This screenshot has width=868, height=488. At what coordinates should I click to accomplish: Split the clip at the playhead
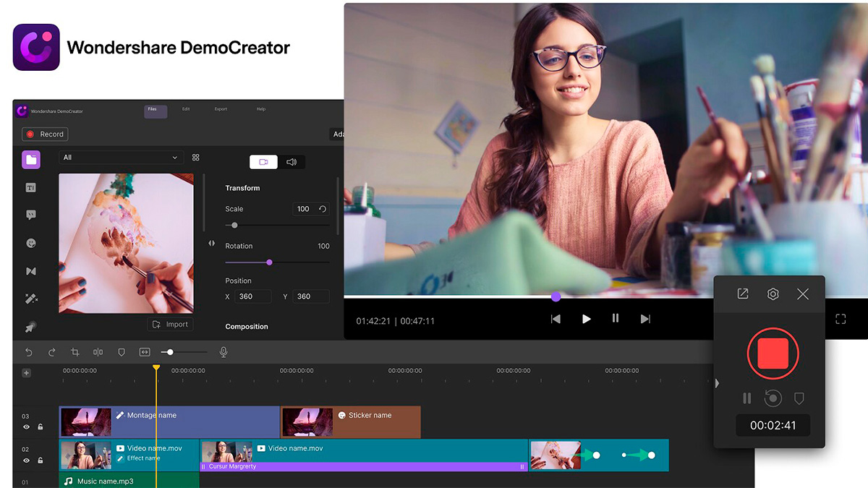pyautogui.click(x=98, y=352)
